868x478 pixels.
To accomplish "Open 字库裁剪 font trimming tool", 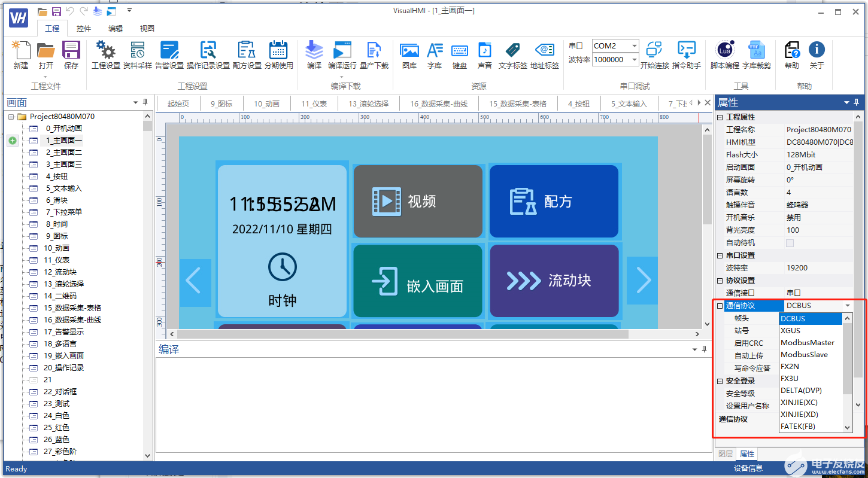I will click(x=757, y=55).
